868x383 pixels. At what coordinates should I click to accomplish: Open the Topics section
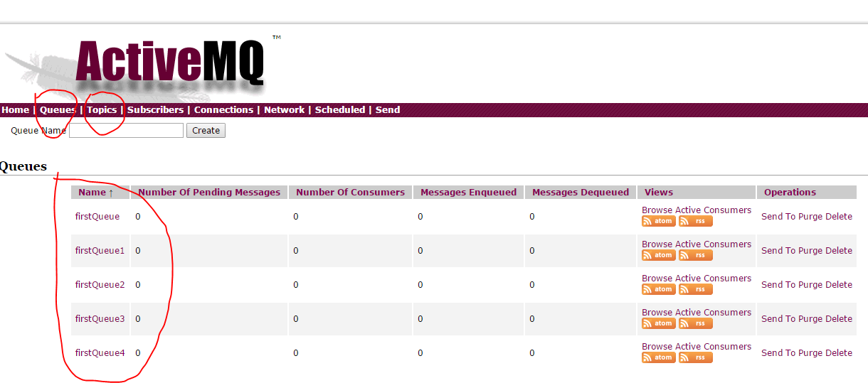102,110
